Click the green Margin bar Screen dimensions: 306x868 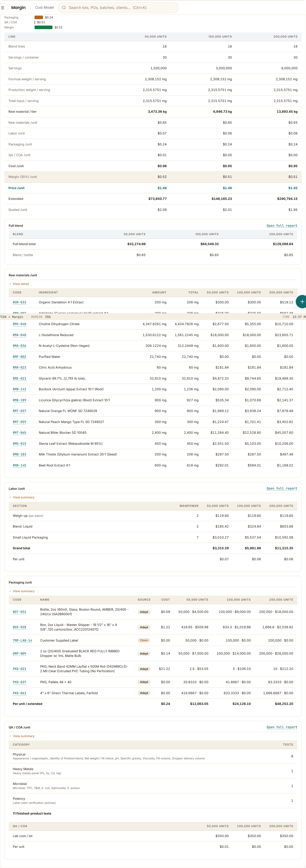pyautogui.click(x=43, y=27)
